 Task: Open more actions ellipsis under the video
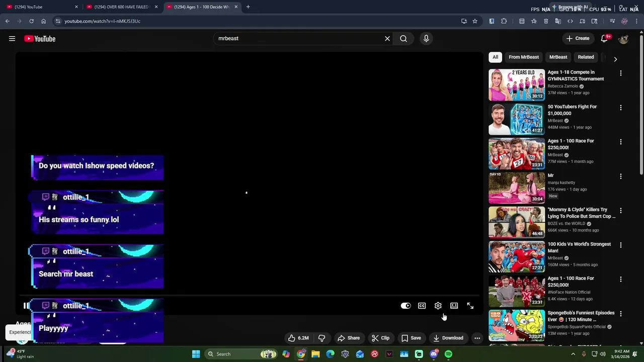pyautogui.click(x=477, y=338)
